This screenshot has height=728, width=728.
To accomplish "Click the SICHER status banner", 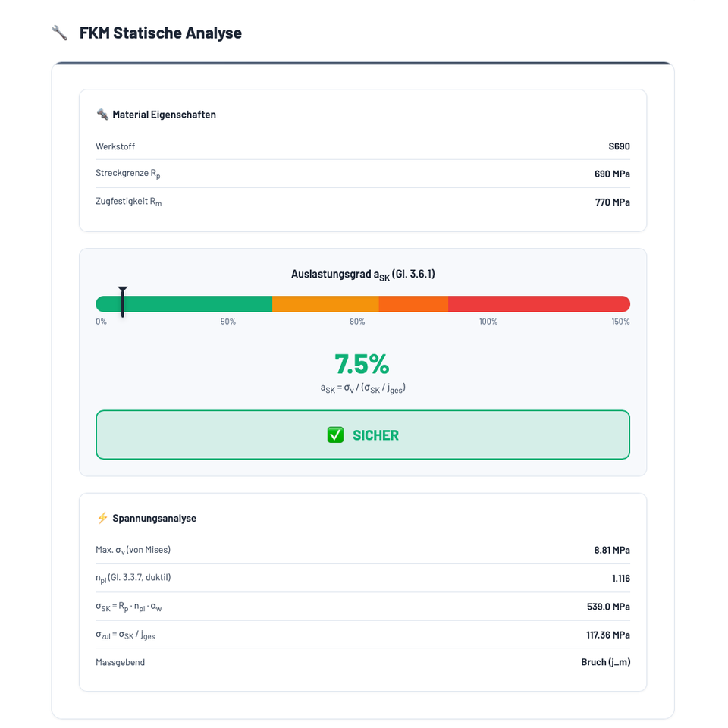I will pyautogui.click(x=362, y=435).
